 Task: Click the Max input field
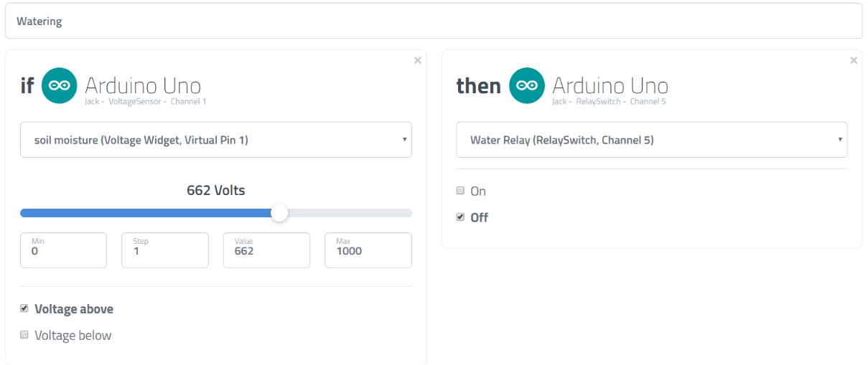coord(368,250)
